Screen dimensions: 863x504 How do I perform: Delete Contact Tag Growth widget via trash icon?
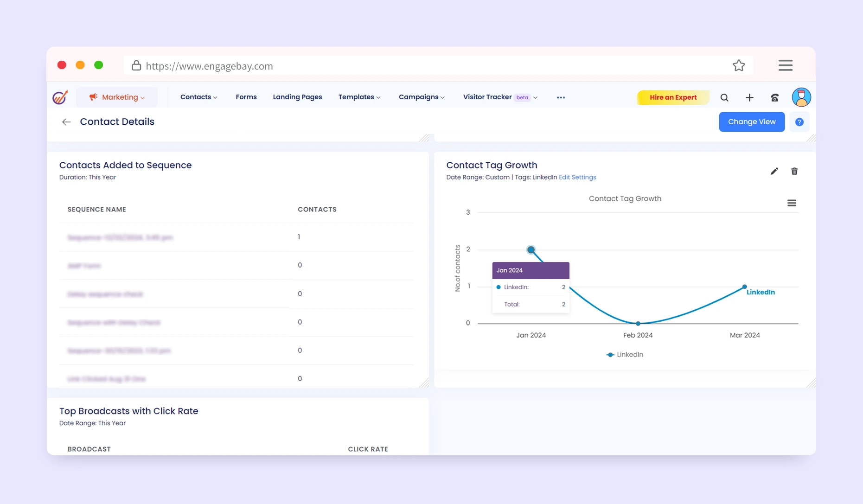click(794, 172)
